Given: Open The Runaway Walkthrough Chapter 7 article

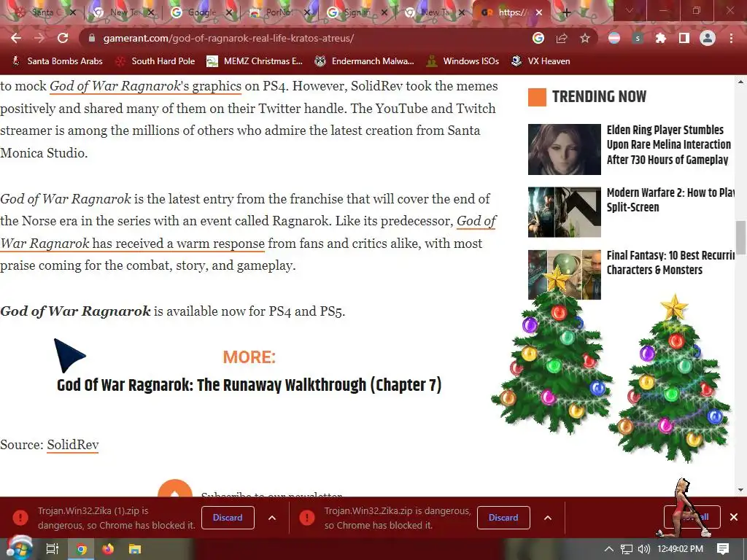Looking at the screenshot, I should pyautogui.click(x=249, y=385).
